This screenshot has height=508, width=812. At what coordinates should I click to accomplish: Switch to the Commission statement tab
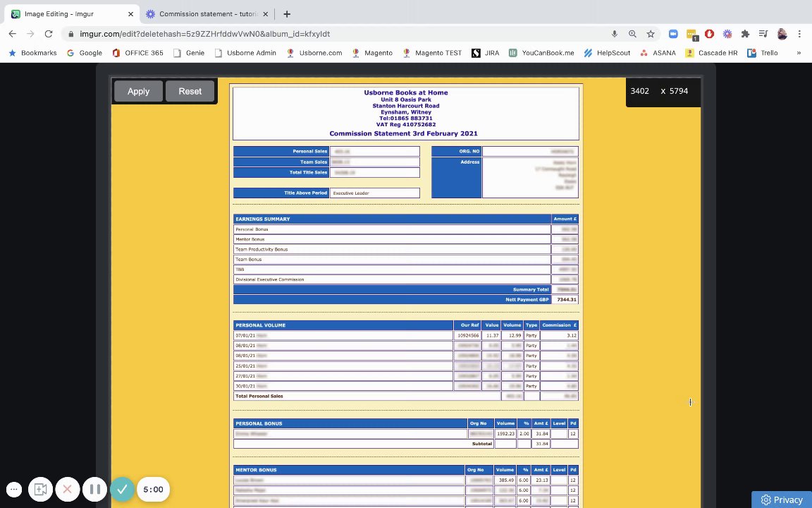(207, 14)
